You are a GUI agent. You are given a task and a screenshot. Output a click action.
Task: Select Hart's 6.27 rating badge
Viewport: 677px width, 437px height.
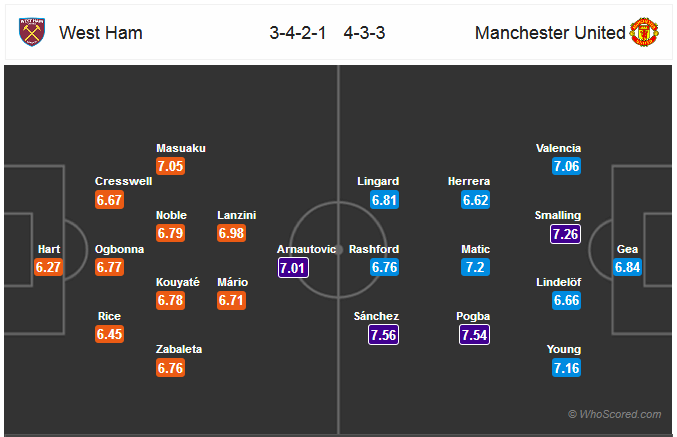[x=49, y=267]
